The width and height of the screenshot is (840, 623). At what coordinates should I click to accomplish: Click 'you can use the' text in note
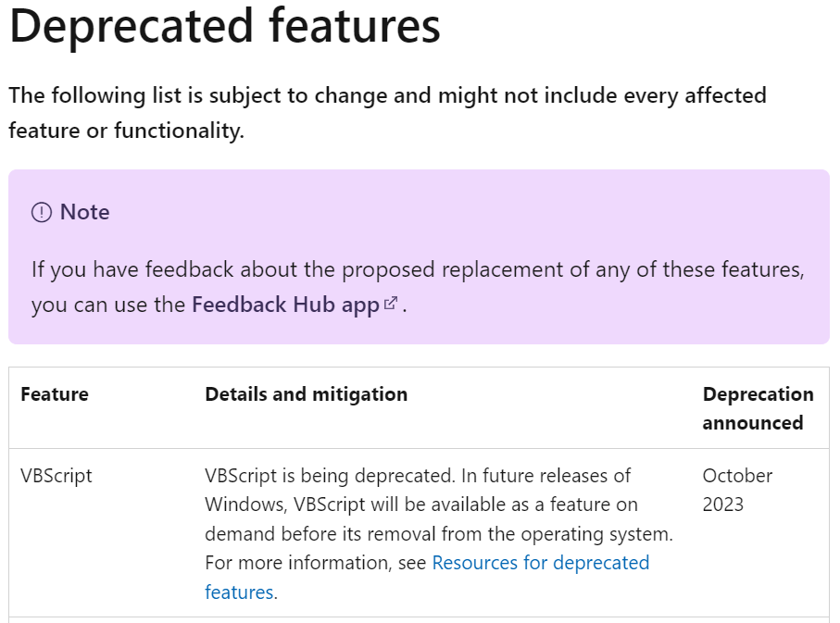coord(108,305)
